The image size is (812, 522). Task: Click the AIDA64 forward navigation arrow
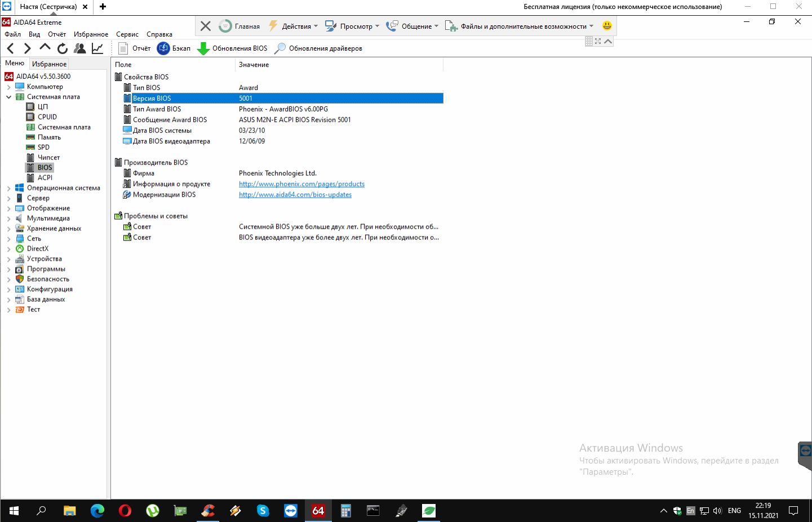click(x=27, y=48)
